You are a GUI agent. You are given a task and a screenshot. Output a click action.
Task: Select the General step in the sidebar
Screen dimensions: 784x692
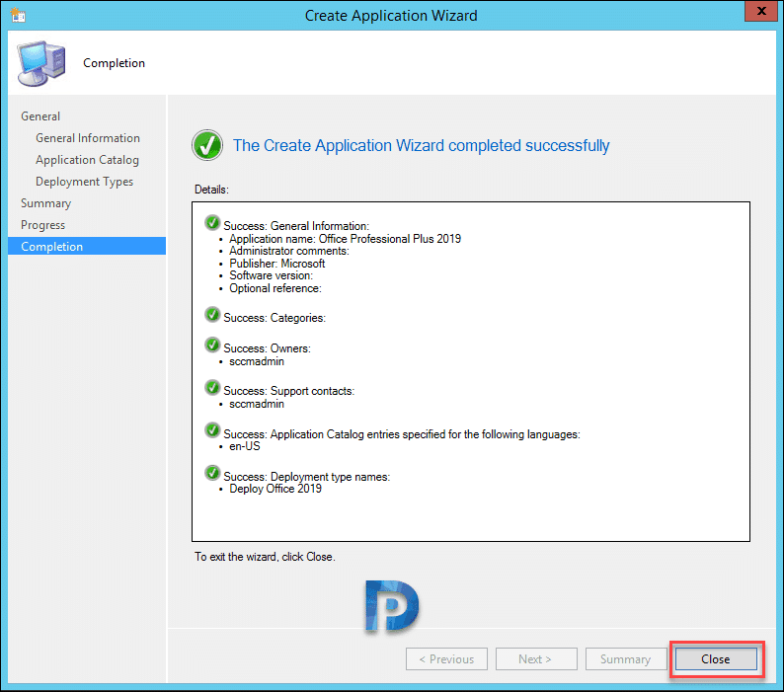click(x=40, y=116)
